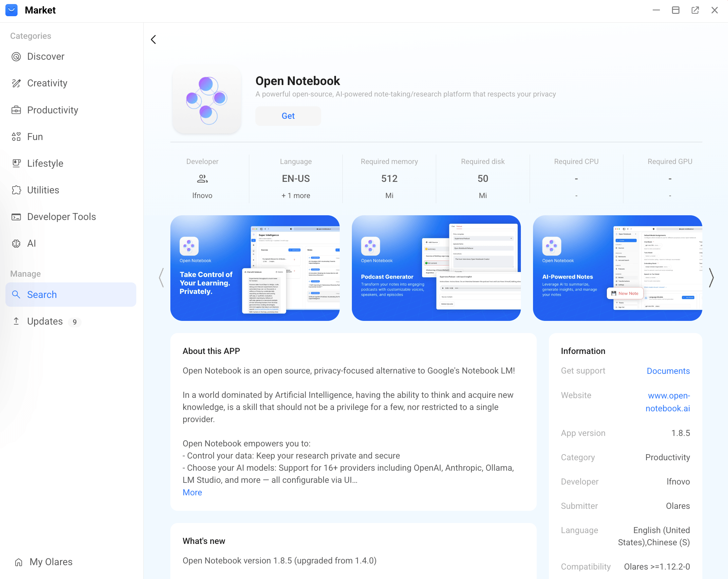Open the Productivity category
Image resolution: width=728 pixels, height=579 pixels.
[x=71, y=110]
